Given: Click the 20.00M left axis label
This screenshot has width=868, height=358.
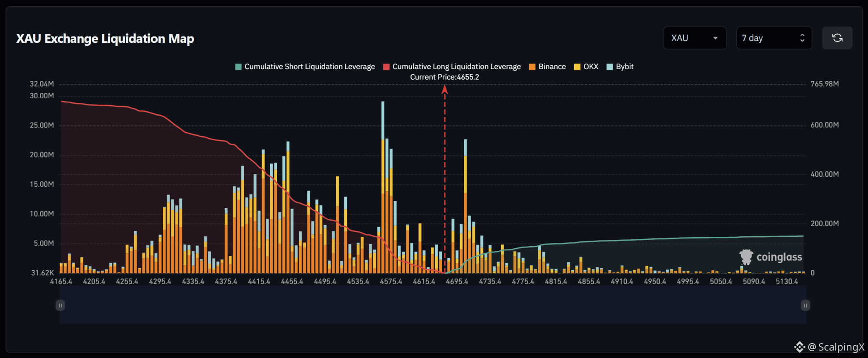Looking at the screenshot, I should tap(42, 155).
